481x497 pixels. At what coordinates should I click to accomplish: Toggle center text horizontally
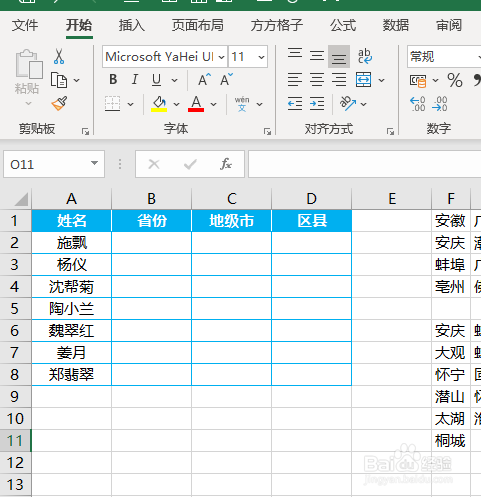click(317, 80)
